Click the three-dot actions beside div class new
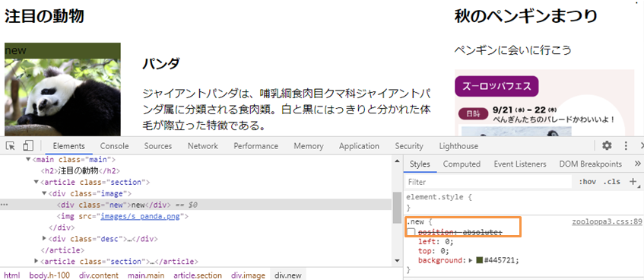Viewport: 644px width, 280px height. pyautogui.click(x=4, y=205)
